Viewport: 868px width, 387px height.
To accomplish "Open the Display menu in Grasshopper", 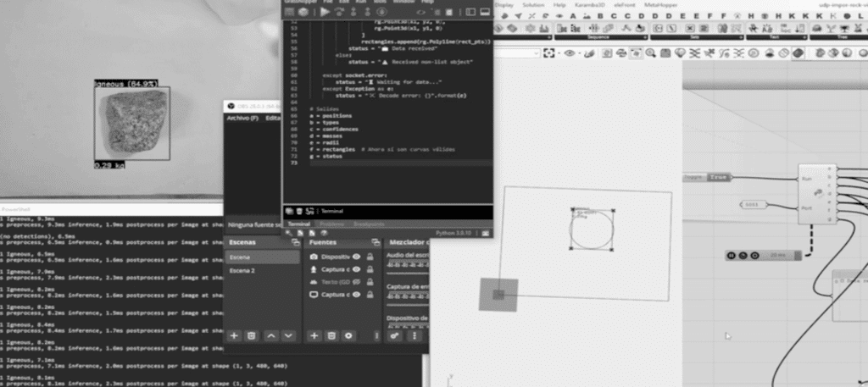I will (x=504, y=4).
